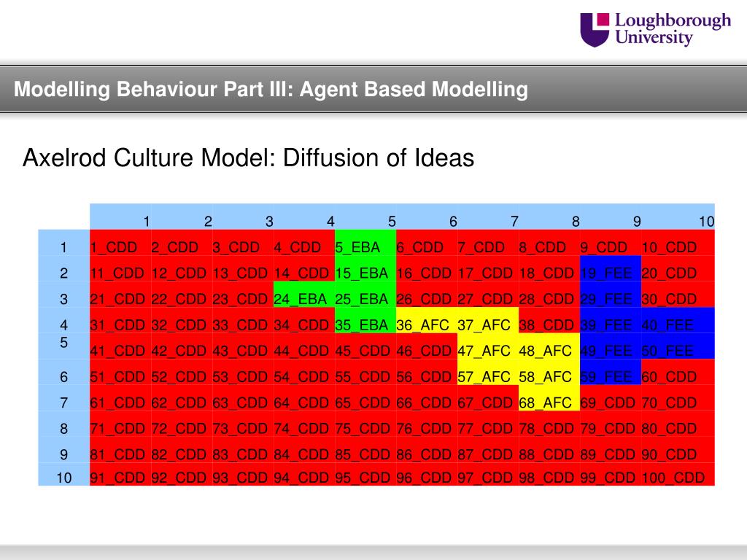Click blue cell 49_FEE
Screen dimensions: 747x560
(611, 346)
